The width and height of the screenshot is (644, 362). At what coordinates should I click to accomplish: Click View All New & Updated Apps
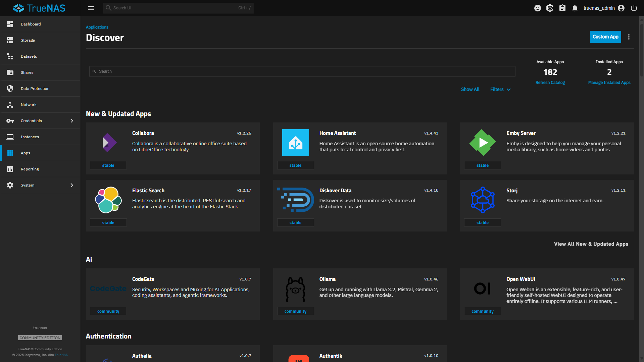[591, 244]
